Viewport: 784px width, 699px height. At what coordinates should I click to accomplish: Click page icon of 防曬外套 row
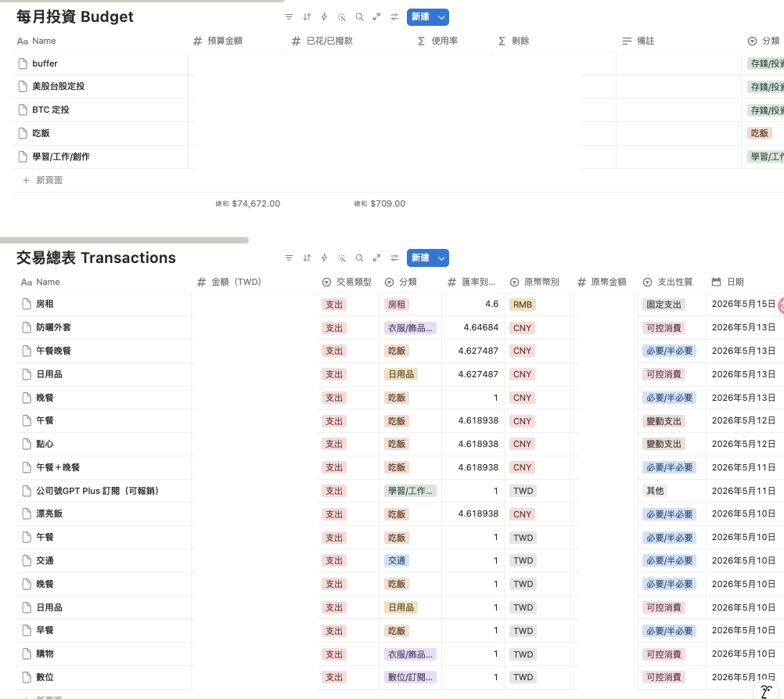(27, 328)
